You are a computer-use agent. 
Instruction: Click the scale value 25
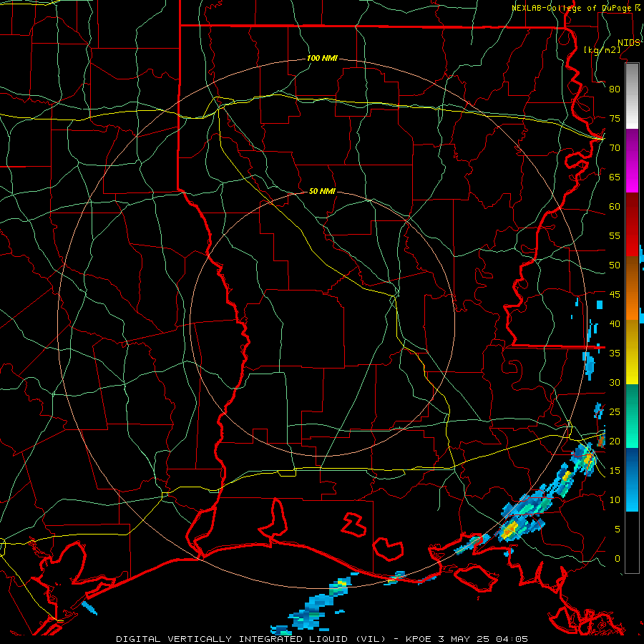pos(615,412)
